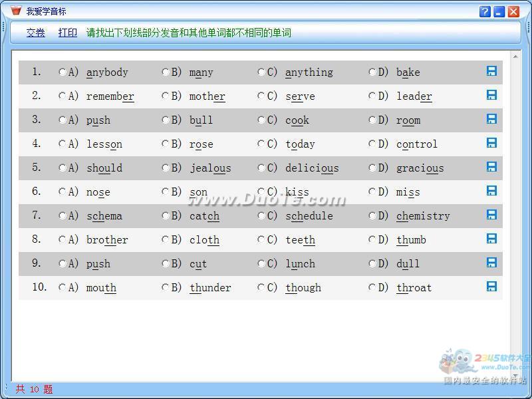Click the app logo in title bar
The height and width of the screenshot is (399, 532).
pyautogui.click(x=15, y=11)
